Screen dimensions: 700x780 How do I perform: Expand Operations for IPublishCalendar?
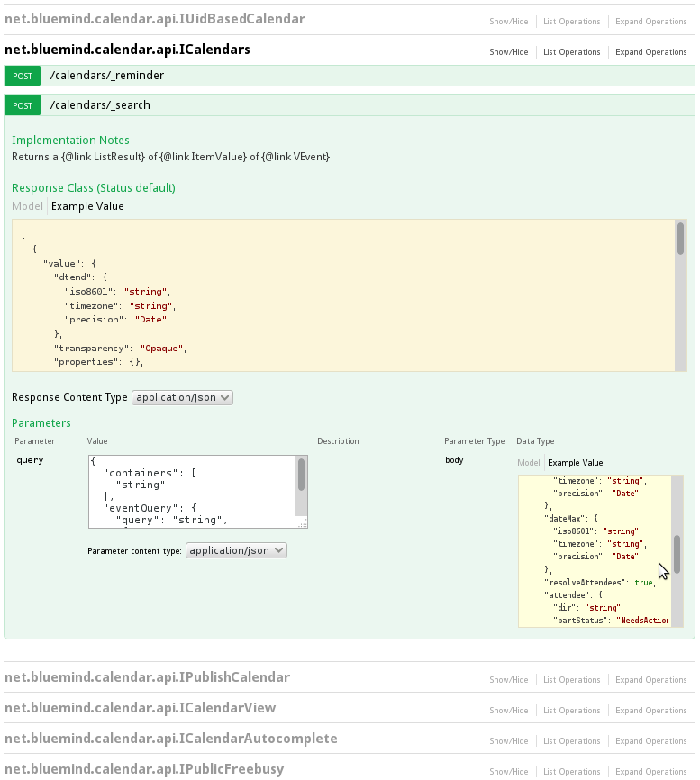650,680
